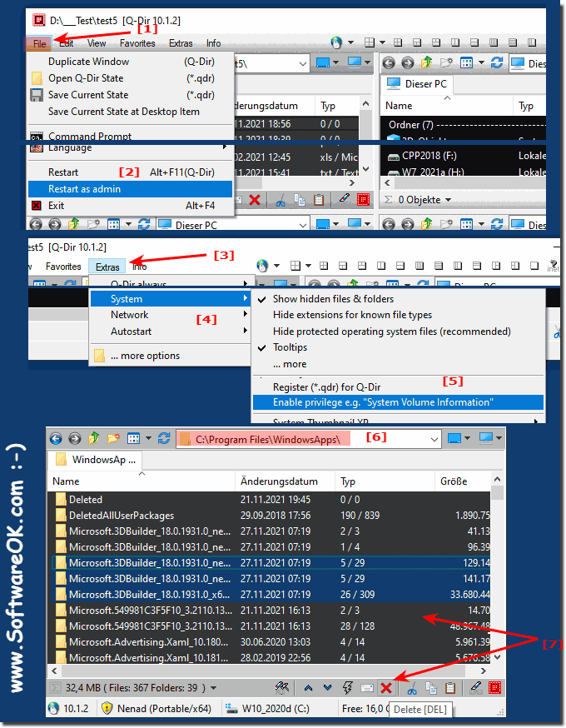The height and width of the screenshot is (728, 566).
Task: Select Microsoft.3DBuilder_18.0.1931.0_x6... folder
Action: click(x=269, y=594)
